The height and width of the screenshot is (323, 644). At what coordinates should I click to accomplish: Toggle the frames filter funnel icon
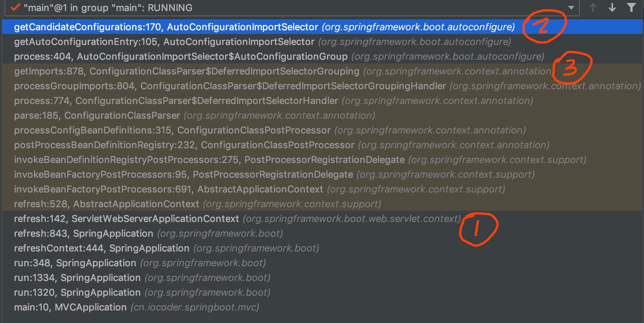[631, 8]
